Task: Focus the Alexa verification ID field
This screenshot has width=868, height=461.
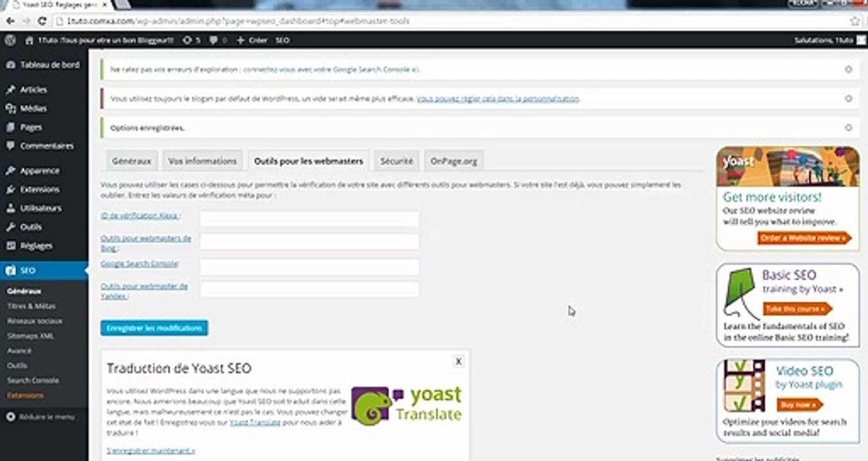Action: (309, 219)
